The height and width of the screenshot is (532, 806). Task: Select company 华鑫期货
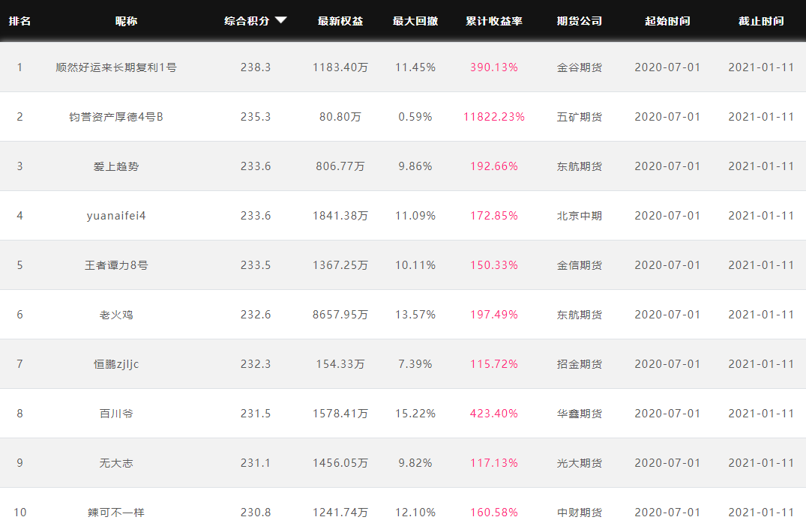580,414
